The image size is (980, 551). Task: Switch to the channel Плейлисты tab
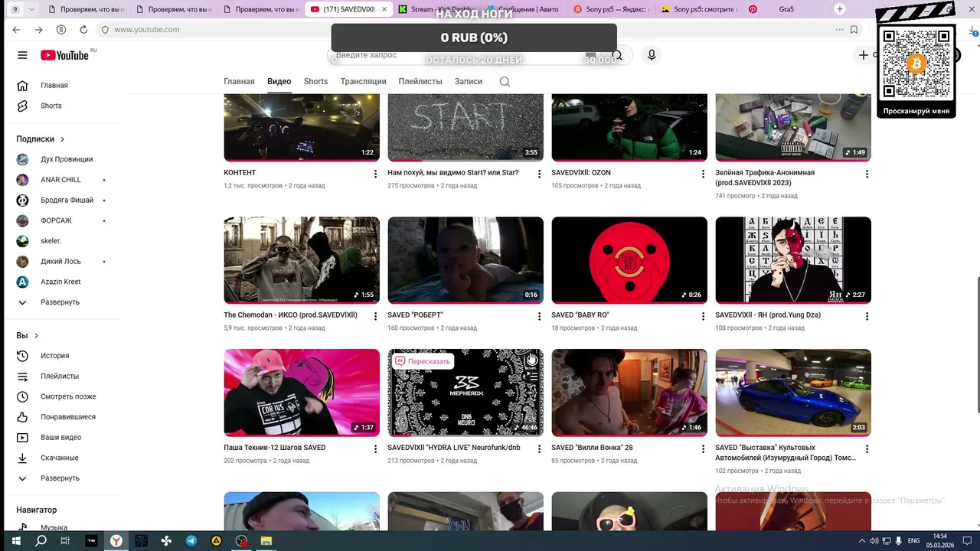420,81
